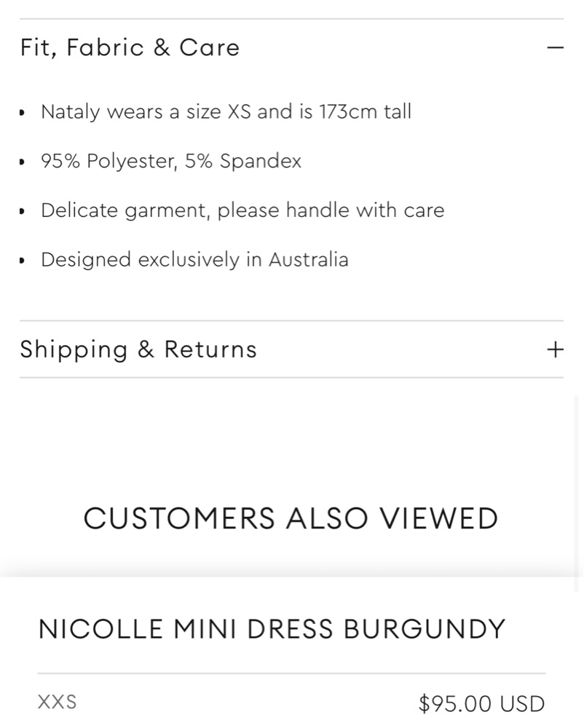Screen dimensions: 584x728
Task: Click the Delicate garment care note
Action: [x=242, y=211]
